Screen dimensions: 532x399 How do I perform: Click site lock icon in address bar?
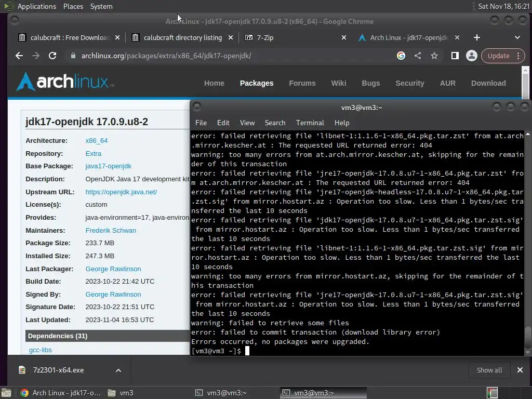(73, 56)
